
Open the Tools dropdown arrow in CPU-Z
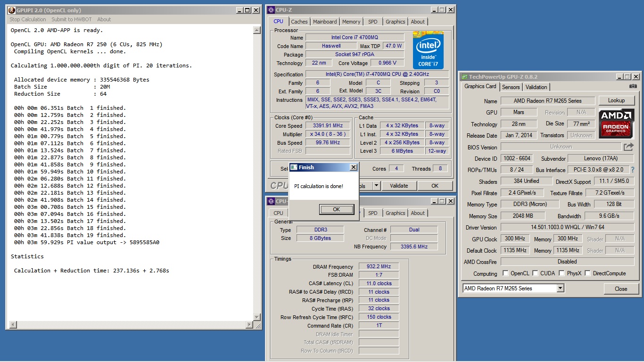click(x=376, y=186)
